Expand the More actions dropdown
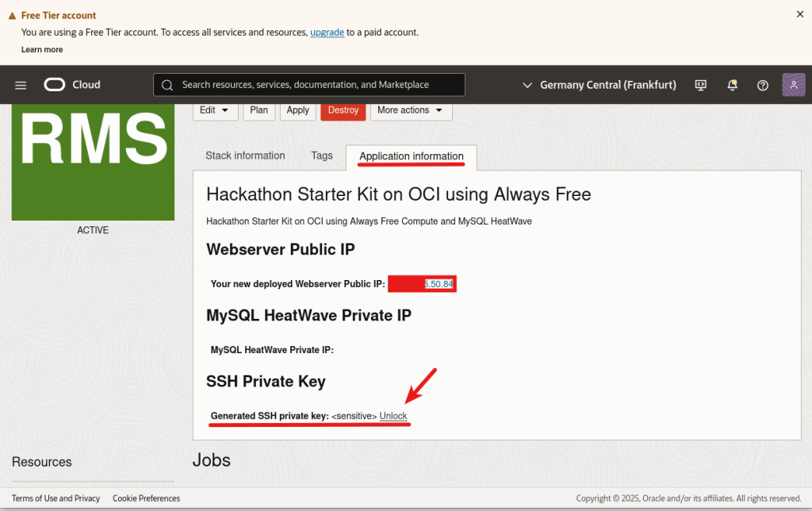The height and width of the screenshot is (511, 812). pos(412,110)
